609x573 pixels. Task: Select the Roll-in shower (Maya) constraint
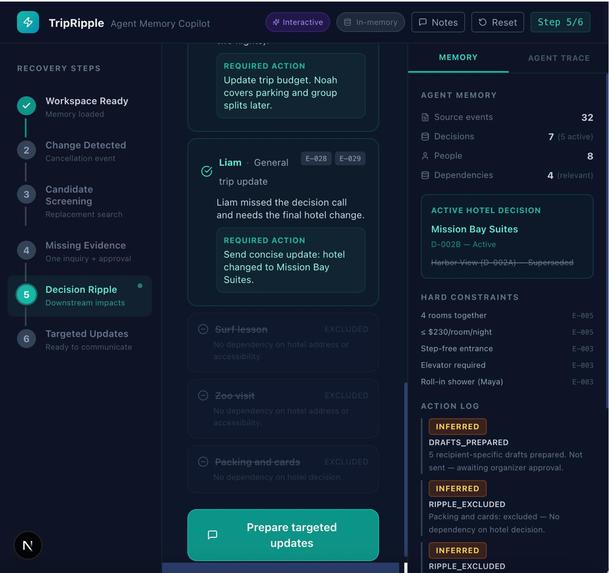(x=507, y=382)
